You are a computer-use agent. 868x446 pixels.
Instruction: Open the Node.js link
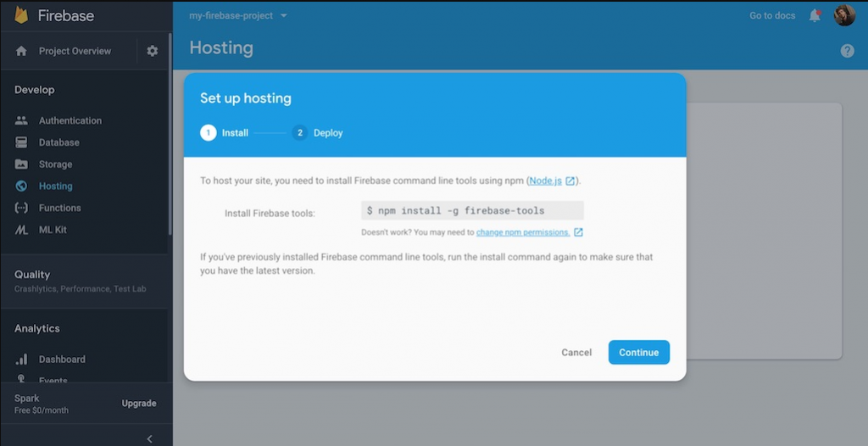[x=545, y=181]
